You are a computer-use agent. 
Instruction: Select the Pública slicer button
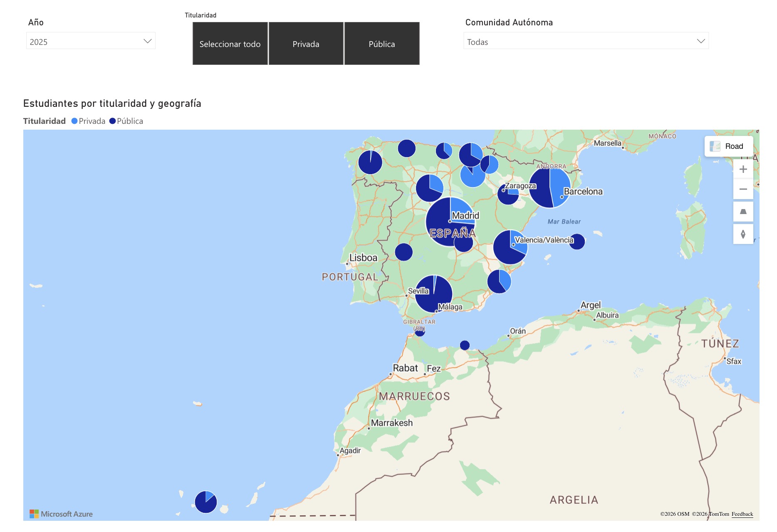click(x=381, y=44)
